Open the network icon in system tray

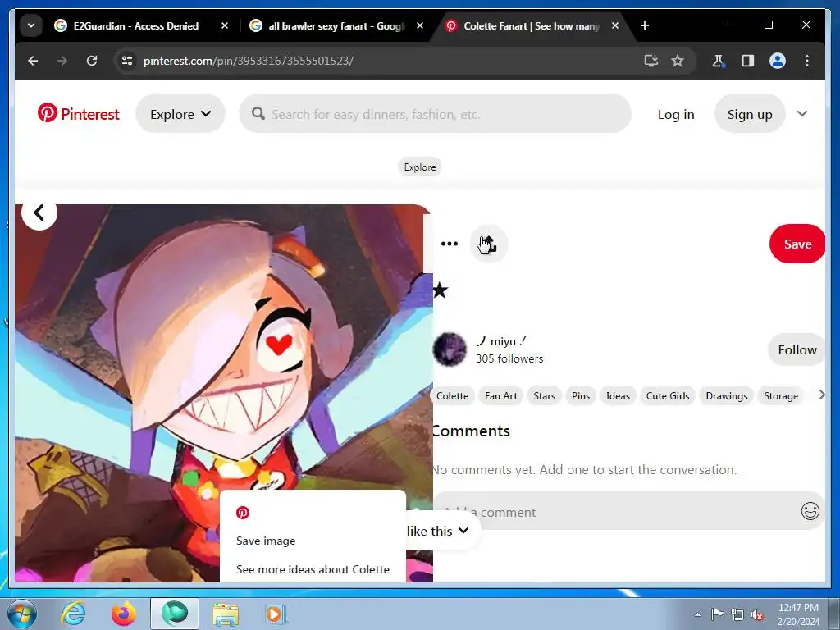point(737,614)
